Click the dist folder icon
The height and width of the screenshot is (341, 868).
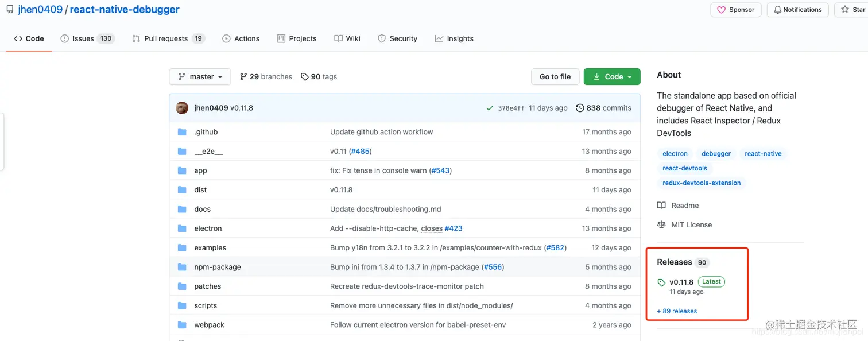click(182, 190)
